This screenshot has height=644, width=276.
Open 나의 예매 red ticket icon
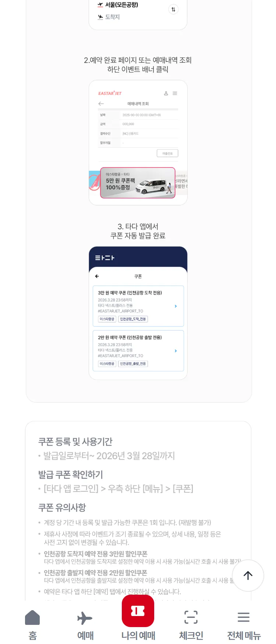138,611
